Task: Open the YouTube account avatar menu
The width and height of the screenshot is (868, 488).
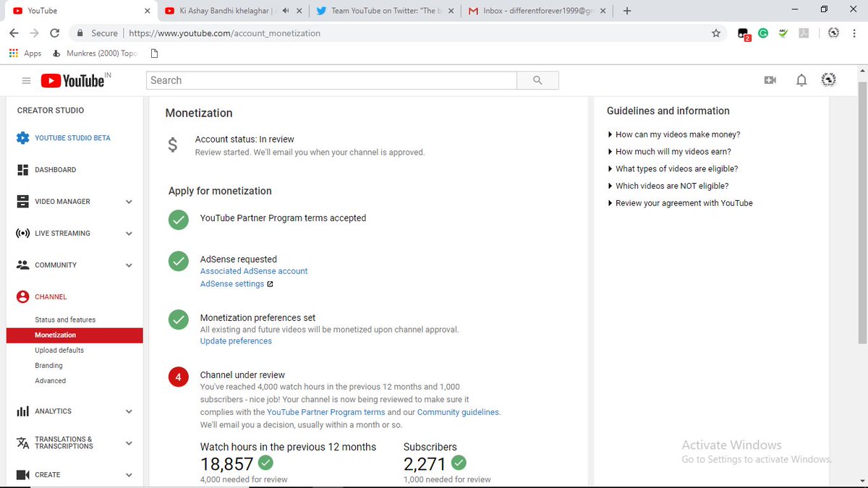Action: [x=829, y=80]
